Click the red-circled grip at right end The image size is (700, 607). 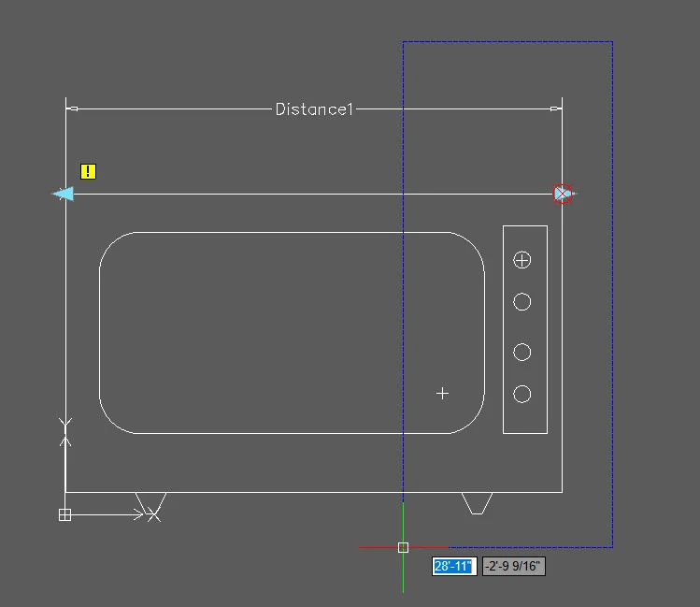[562, 194]
